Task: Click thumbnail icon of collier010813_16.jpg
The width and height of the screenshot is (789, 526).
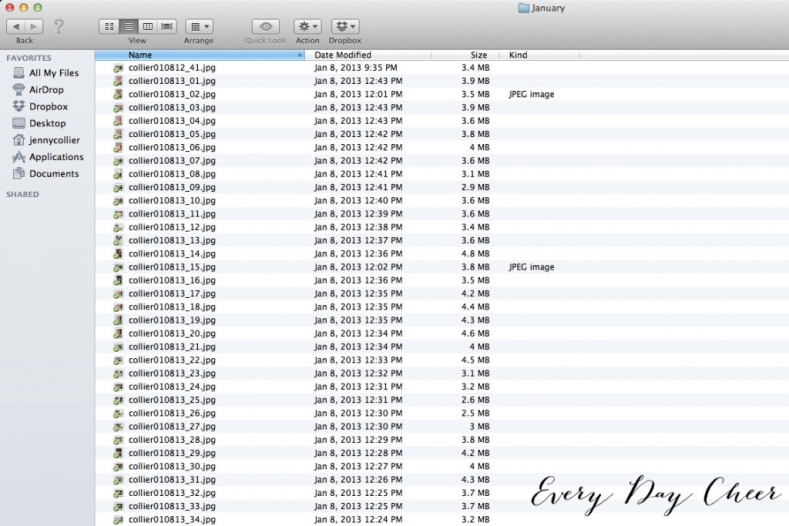Action: [118, 280]
